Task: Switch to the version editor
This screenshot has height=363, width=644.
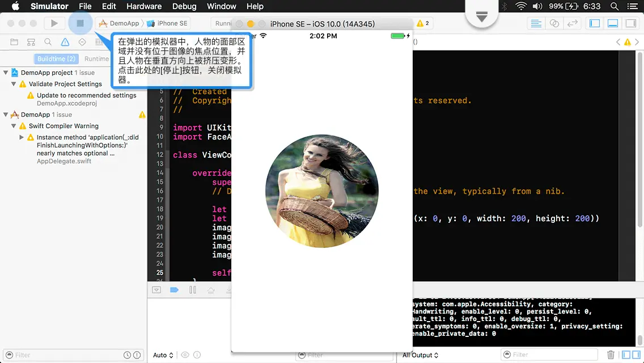Action: (573, 23)
